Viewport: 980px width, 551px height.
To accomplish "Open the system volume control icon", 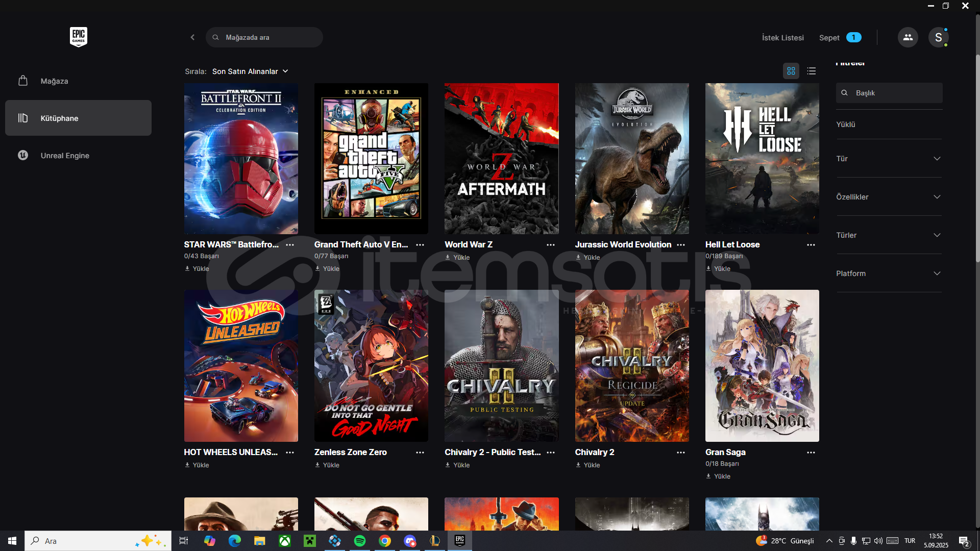I will pos(878,541).
